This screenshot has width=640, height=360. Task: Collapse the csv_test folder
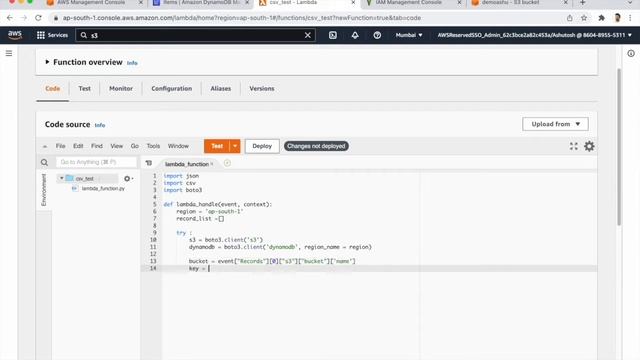(61, 178)
